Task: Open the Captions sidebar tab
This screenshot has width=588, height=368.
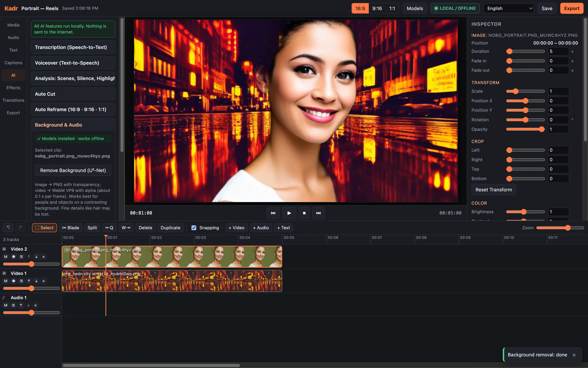Action: pyautogui.click(x=13, y=63)
